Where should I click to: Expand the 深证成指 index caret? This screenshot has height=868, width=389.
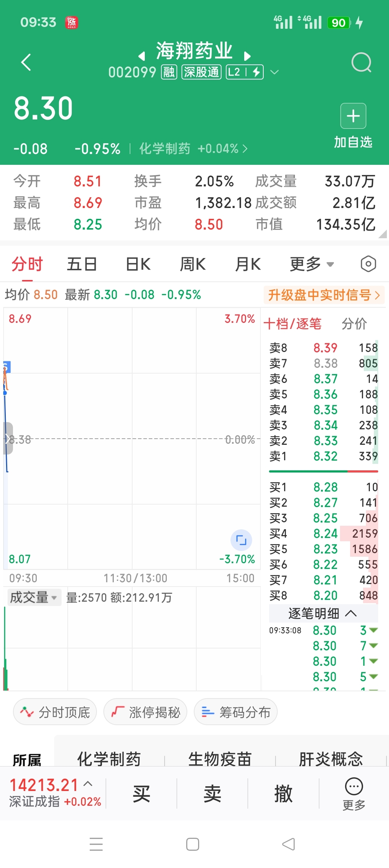coord(88,783)
